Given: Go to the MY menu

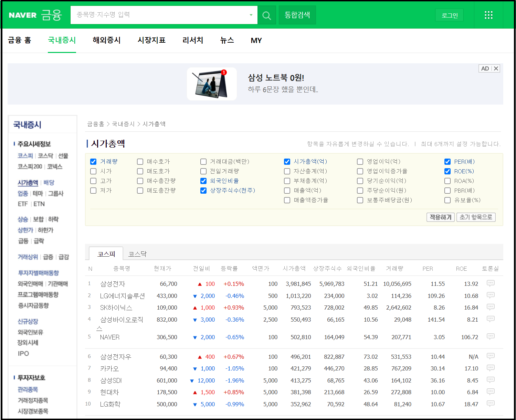Looking at the screenshot, I should click(256, 41).
